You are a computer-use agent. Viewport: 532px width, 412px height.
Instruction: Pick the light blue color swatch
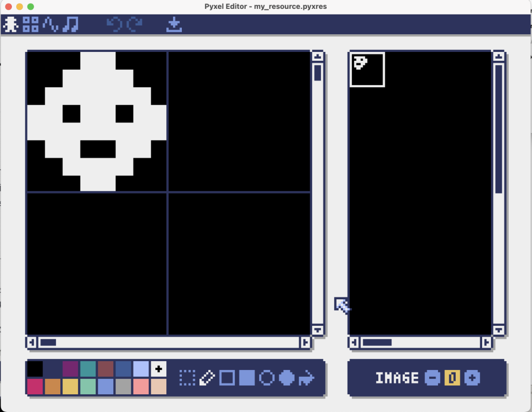141,369
